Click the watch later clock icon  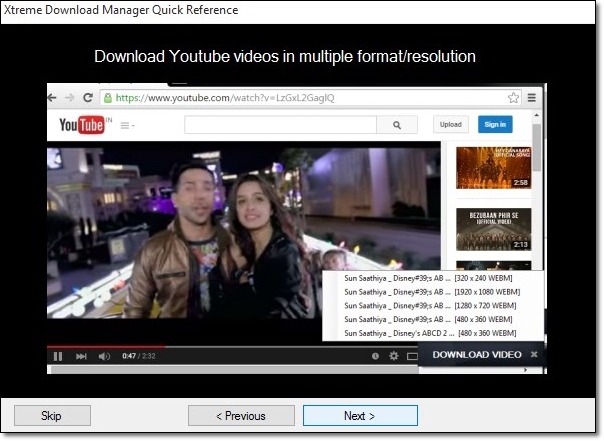tap(375, 355)
